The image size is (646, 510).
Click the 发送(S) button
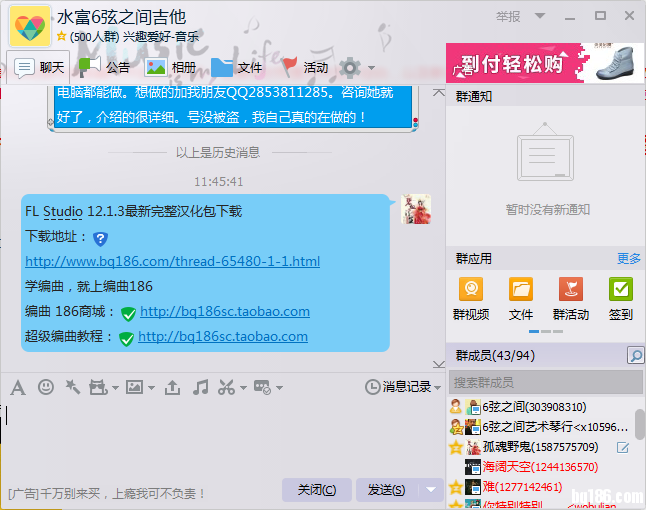coord(386,490)
